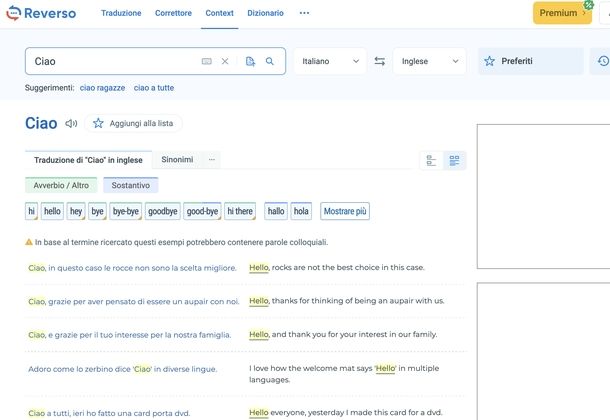
Task: Click the Reverso logo
Action: 44,13
